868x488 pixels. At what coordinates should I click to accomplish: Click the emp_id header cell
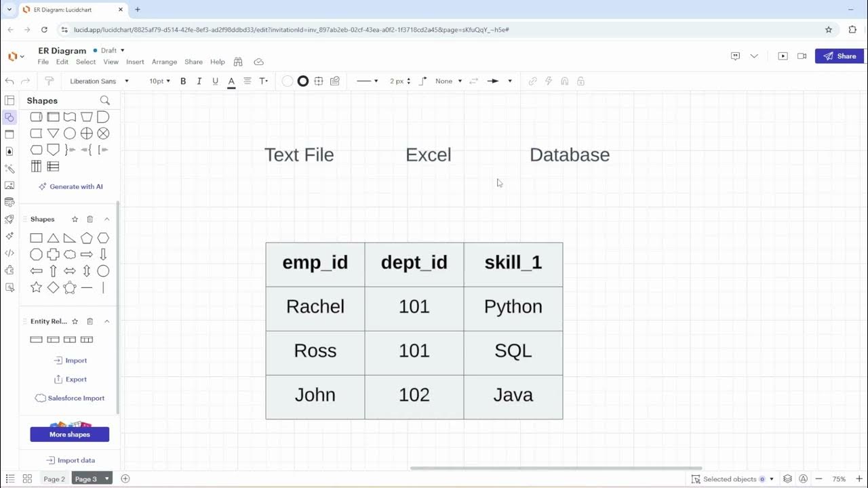(315, 264)
